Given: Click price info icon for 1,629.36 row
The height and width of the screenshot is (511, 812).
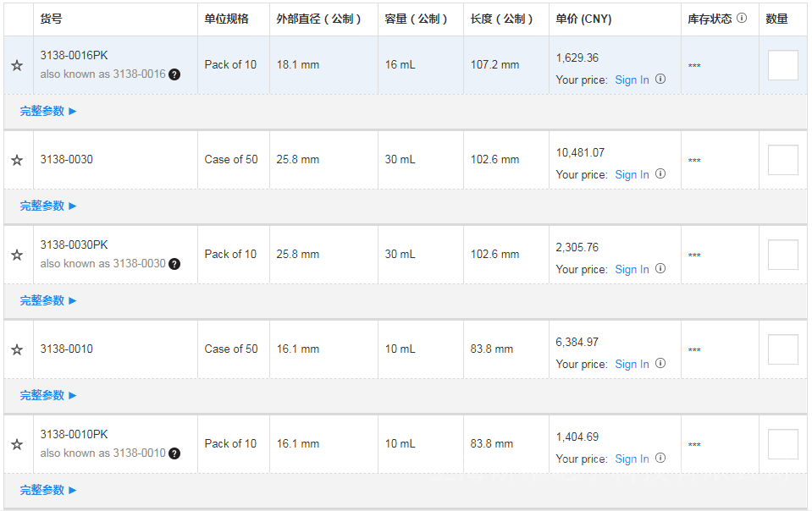Looking at the screenshot, I should [660, 80].
